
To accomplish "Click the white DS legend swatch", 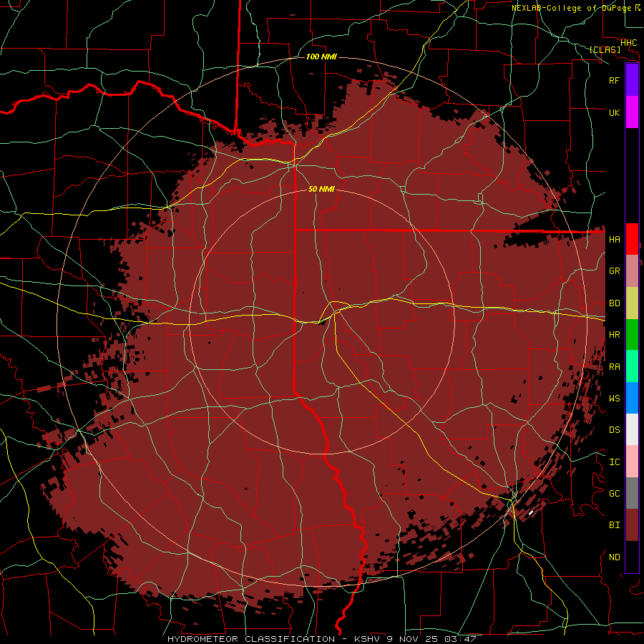I will click(632, 429).
